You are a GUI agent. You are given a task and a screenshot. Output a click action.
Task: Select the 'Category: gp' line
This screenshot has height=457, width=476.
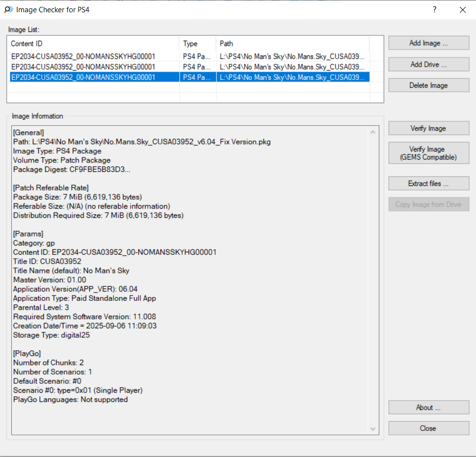(34, 243)
